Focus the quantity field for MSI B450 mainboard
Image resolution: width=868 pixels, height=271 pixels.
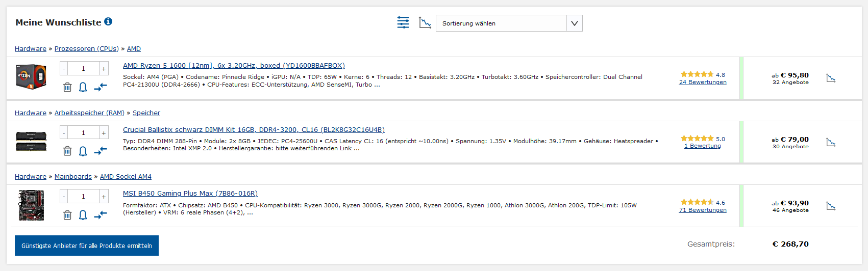(84, 197)
